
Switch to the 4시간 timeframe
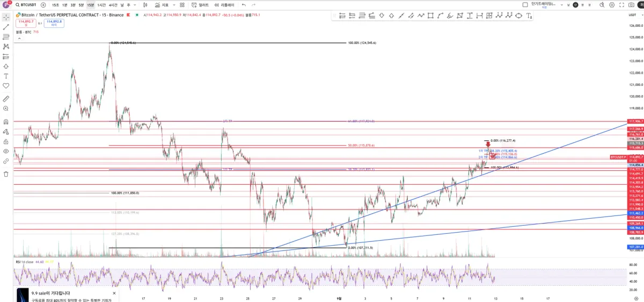click(x=113, y=5)
